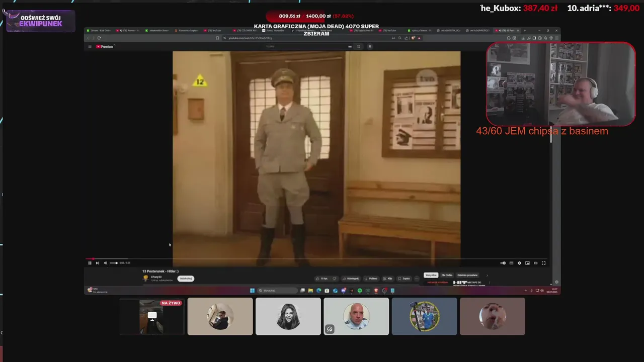644x362 pixels.
Task: Seek on the red video progress bar
Action: (x=317, y=259)
